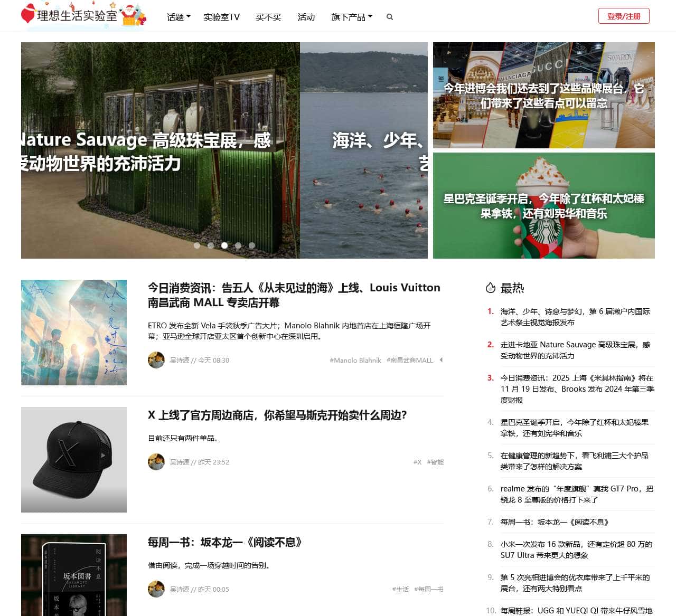Screen dimensions: 676x616
Task: Open hot item 第 5 次亮相进博会的优衣库
Action: click(x=576, y=583)
